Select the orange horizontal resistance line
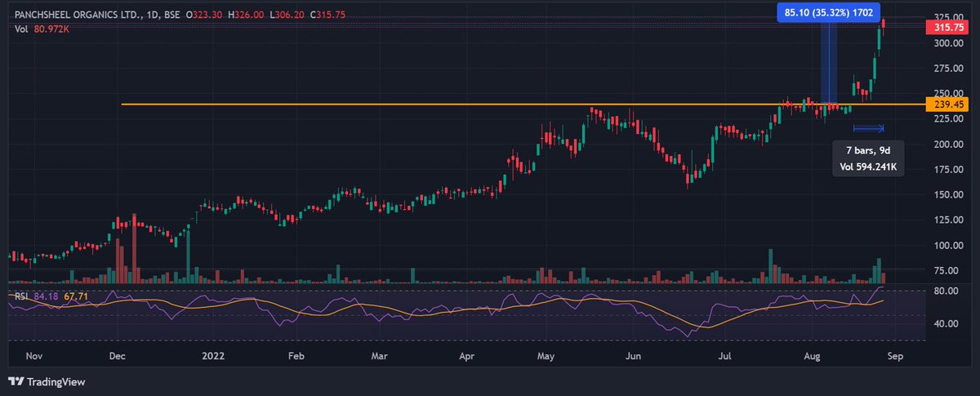The image size is (980, 396). click(523, 105)
